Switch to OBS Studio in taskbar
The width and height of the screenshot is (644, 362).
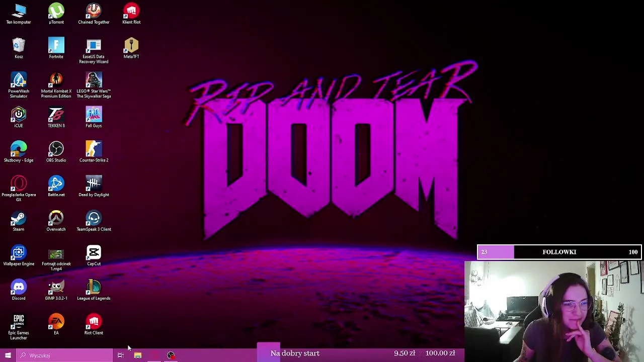click(x=171, y=355)
